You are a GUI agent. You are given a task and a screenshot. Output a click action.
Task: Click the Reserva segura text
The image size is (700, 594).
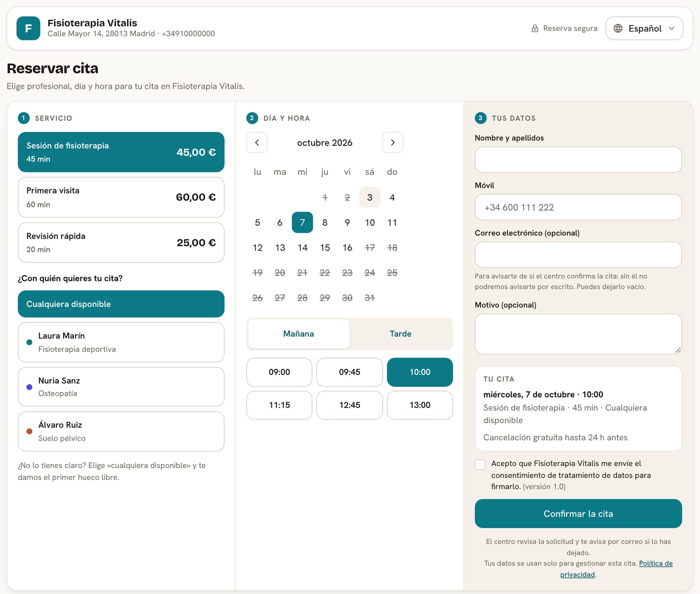click(x=570, y=28)
